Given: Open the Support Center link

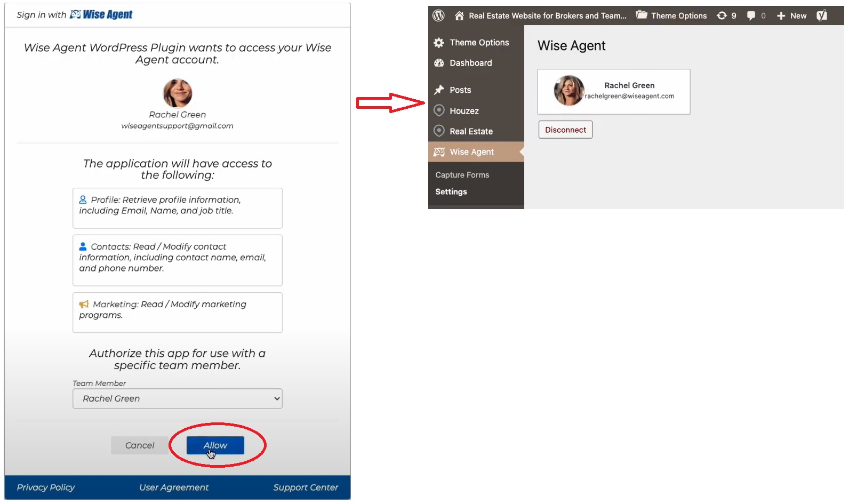Looking at the screenshot, I should 306,487.
